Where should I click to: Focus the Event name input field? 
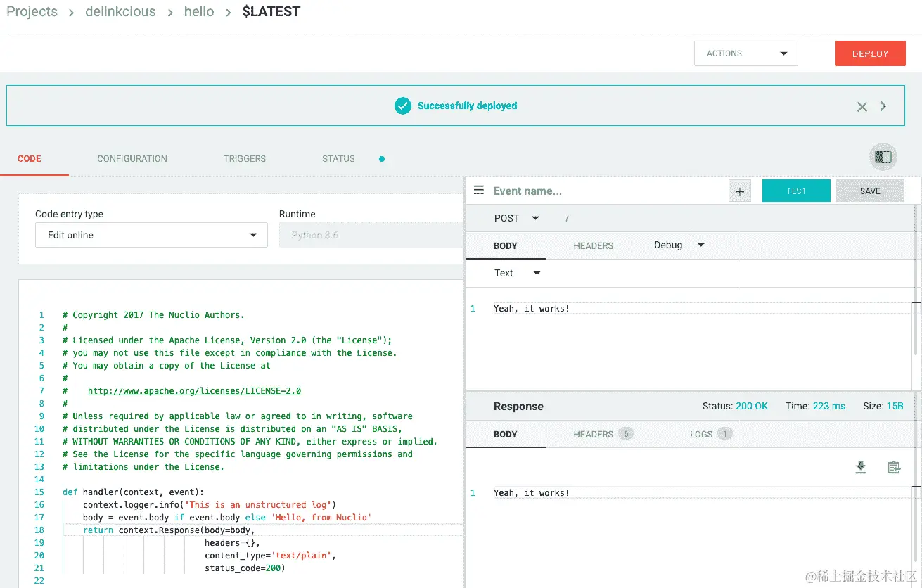tap(606, 191)
